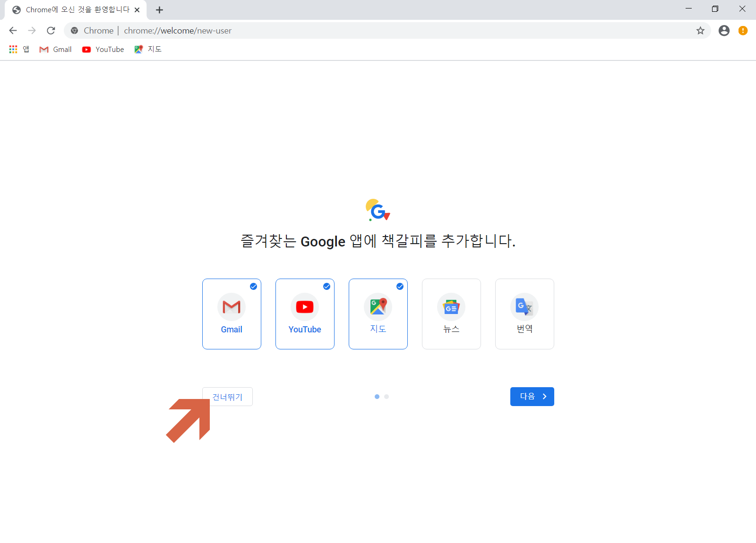Click the second page indicator dot
This screenshot has width=756, height=543.
[x=387, y=397]
